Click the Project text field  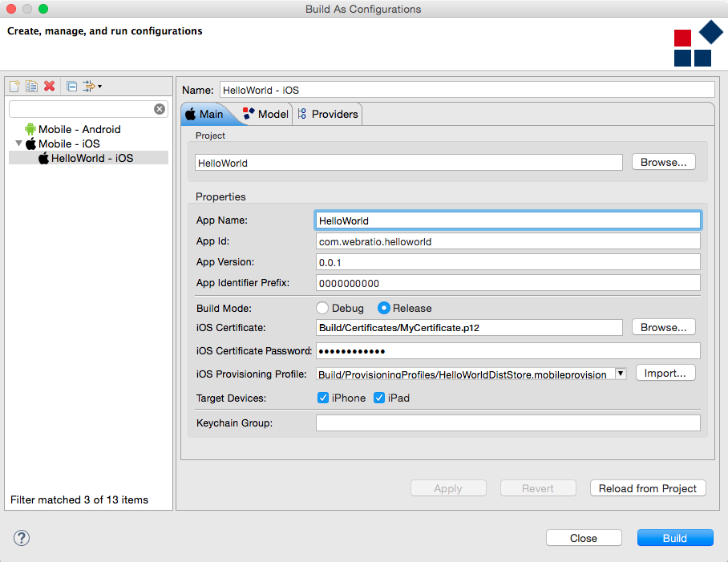tap(409, 163)
